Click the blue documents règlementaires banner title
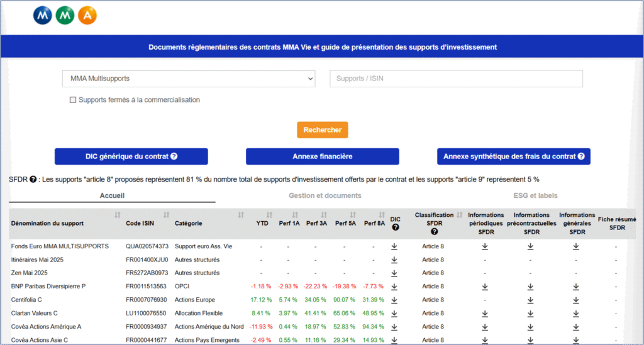644x345 pixels. [323, 47]
